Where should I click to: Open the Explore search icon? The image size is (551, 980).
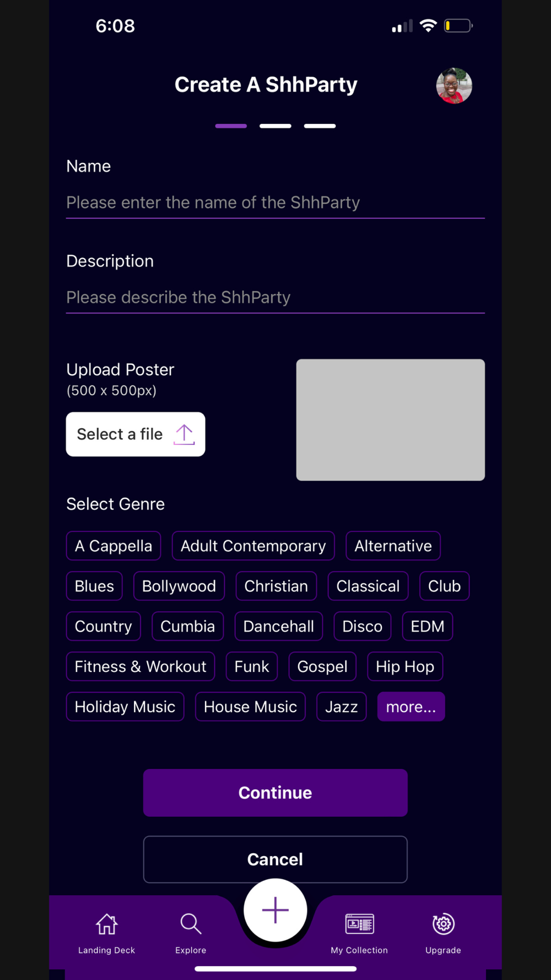pyautogui.click(x=191, y=924)
